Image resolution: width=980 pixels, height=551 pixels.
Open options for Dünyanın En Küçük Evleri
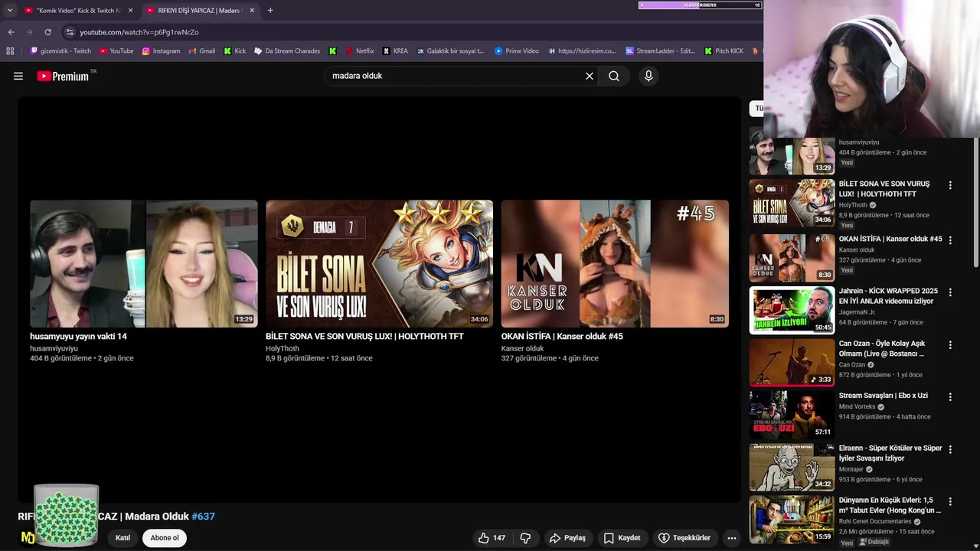[950, 501]
